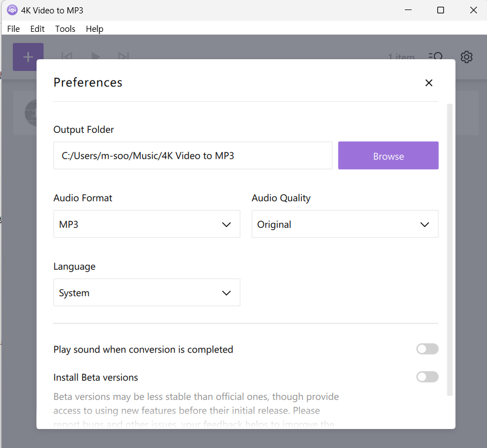The height and width of the screenshot is (448, 487).
Task: Open the Help menu
Action: [94, 29]
